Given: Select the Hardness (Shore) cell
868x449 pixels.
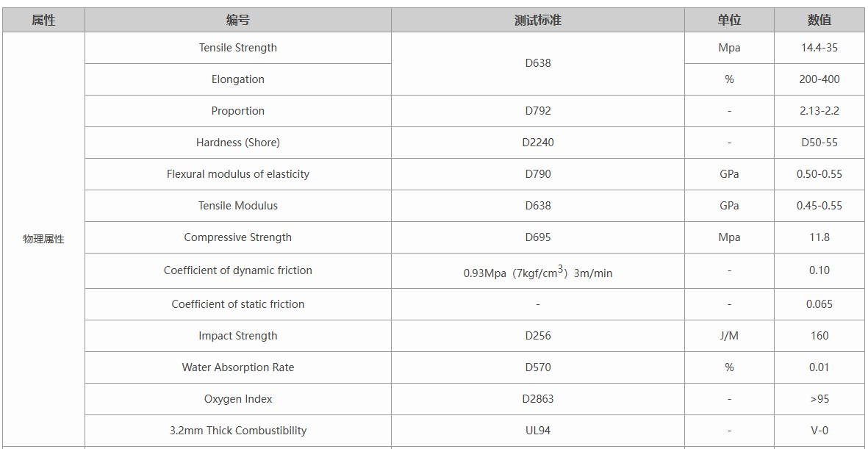Looking at the screenshot, I should 237,143.
